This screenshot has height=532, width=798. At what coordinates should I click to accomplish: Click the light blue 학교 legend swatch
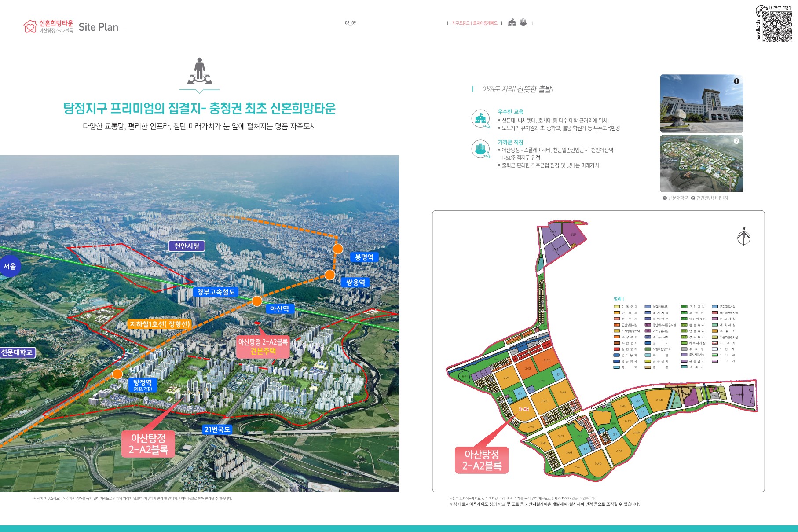coord(616,367)
